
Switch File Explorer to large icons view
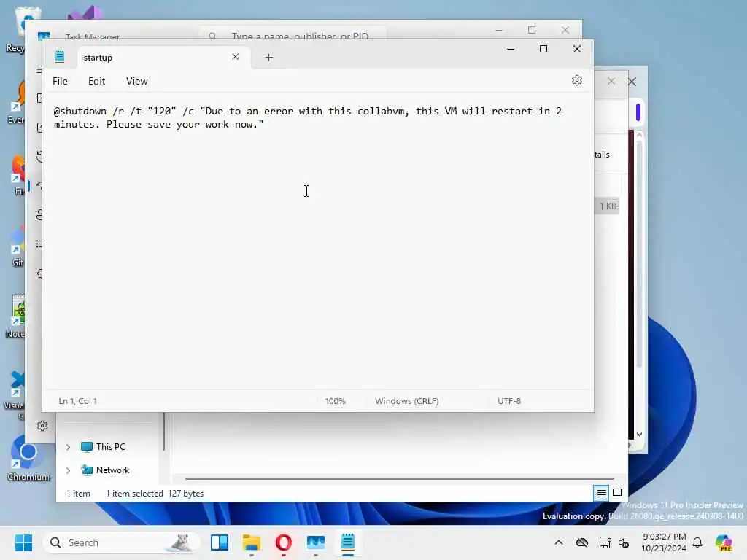tap(617, 494)
